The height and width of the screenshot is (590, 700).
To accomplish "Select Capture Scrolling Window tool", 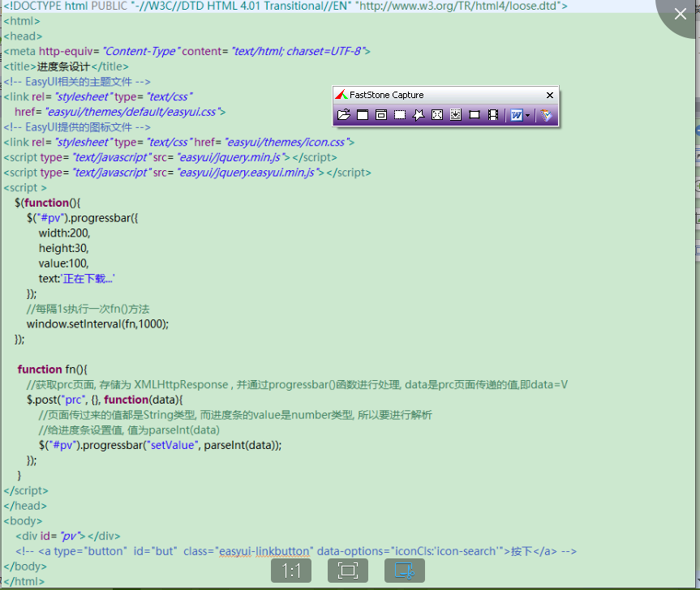I will tap(456, 115).
